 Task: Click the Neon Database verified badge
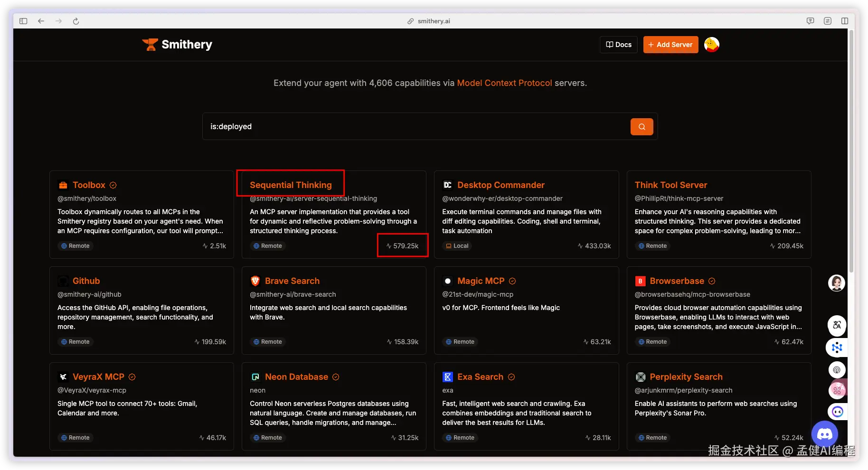pyautogui.click(x=336, y=377)
